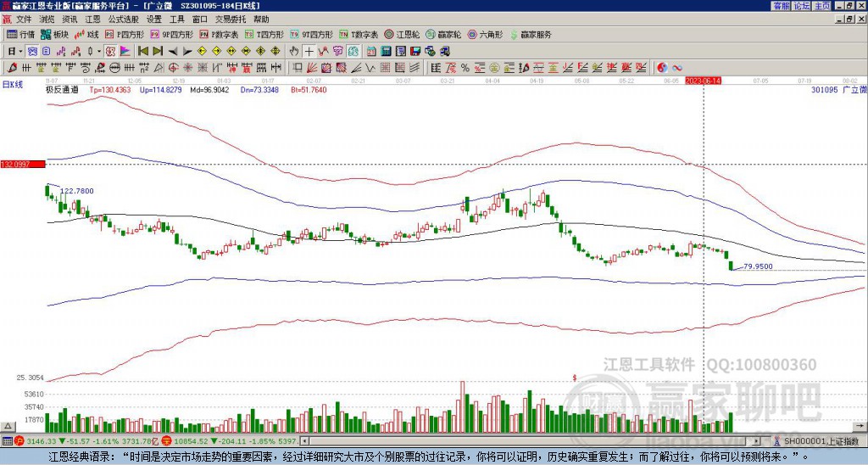Jump to first bar with green start arrow

[x=142, y=52]
